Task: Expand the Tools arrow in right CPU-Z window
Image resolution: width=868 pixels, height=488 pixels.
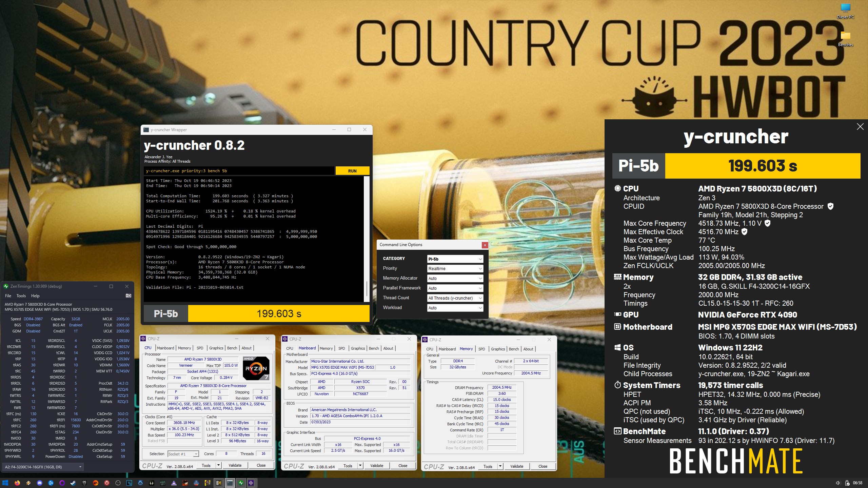Action: pos(500,466)
